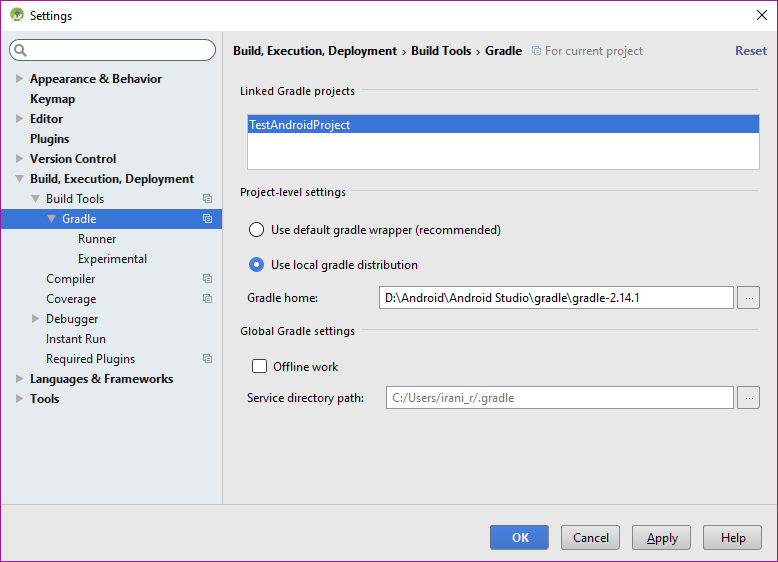Click the Cancel button
The height and width of the screenshot is (562, 778).
[590, 537]
